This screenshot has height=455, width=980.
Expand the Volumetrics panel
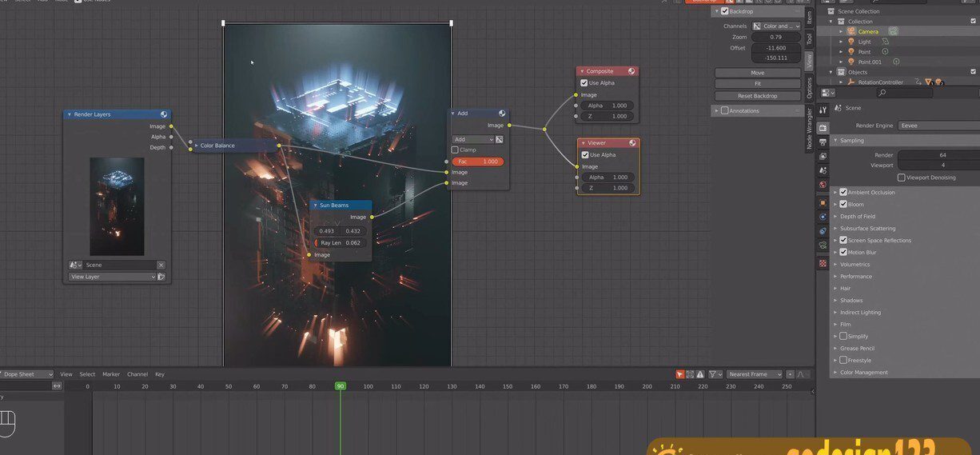(855, 265)
